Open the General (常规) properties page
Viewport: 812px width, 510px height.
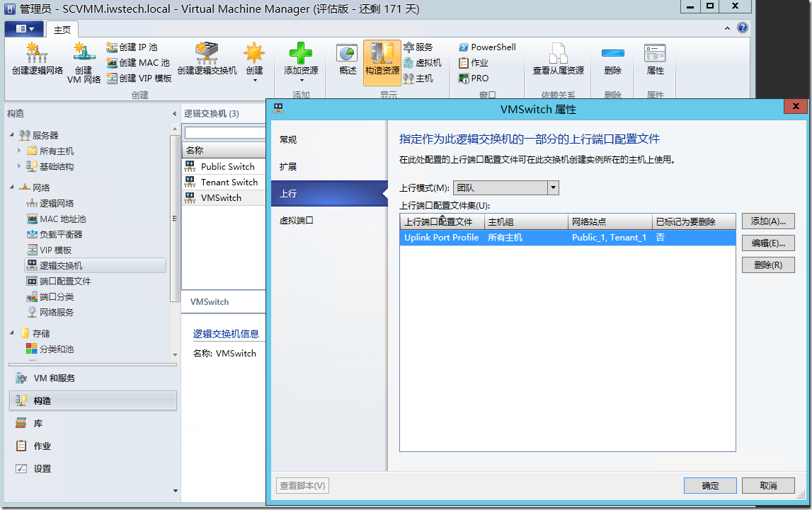pos(329,139)
